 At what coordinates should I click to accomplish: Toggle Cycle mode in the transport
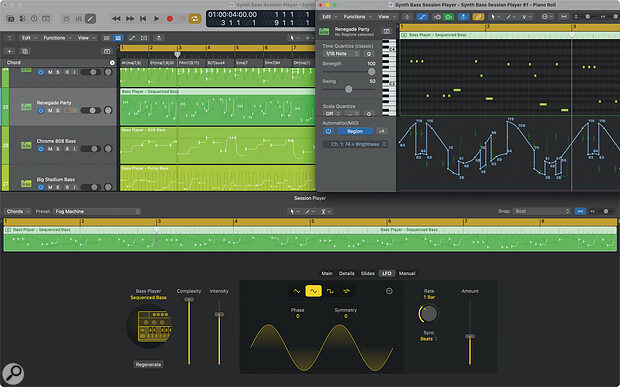click(194, 19)
